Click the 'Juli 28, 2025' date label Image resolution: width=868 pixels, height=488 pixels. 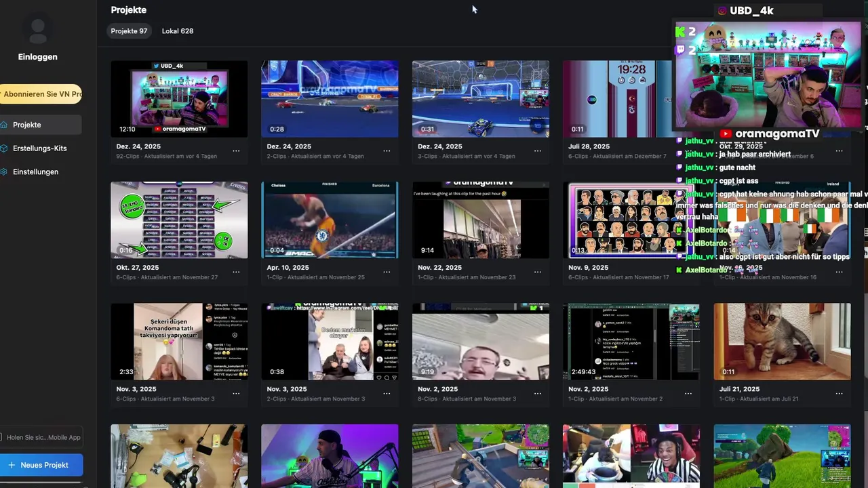tap(589, 146)
